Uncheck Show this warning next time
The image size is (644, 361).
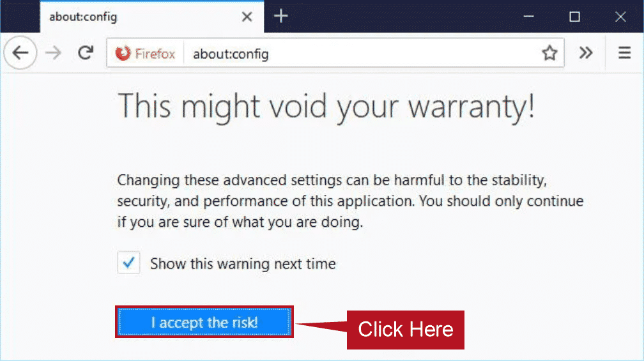pyautogui.click(x=128, y=263)
